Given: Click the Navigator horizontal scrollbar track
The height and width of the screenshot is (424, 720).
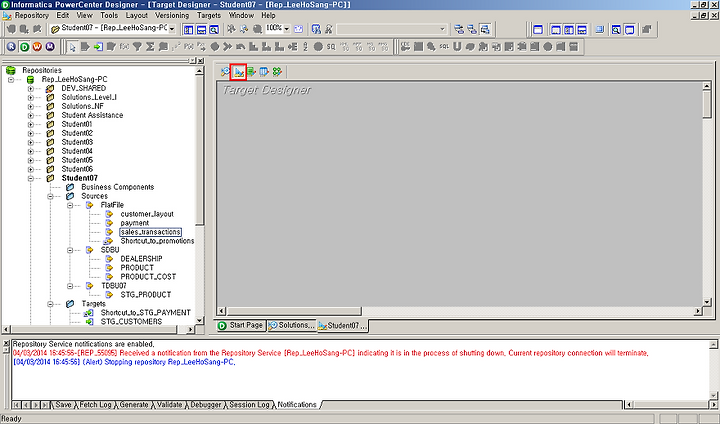Looking at the screenshot, I should 181,329.
